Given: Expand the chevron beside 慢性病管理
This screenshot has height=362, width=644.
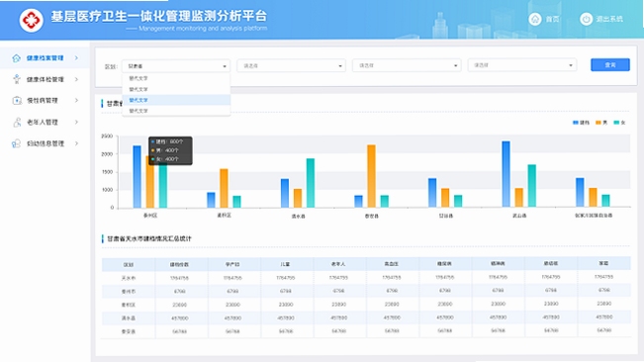Looking at the screenshot, I should click(76, 101).
